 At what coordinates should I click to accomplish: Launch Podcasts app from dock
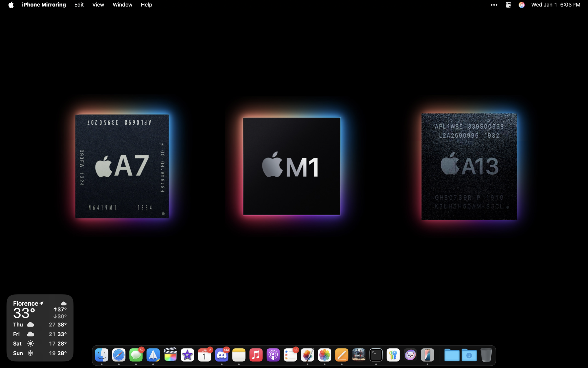(x=273, y=355)
